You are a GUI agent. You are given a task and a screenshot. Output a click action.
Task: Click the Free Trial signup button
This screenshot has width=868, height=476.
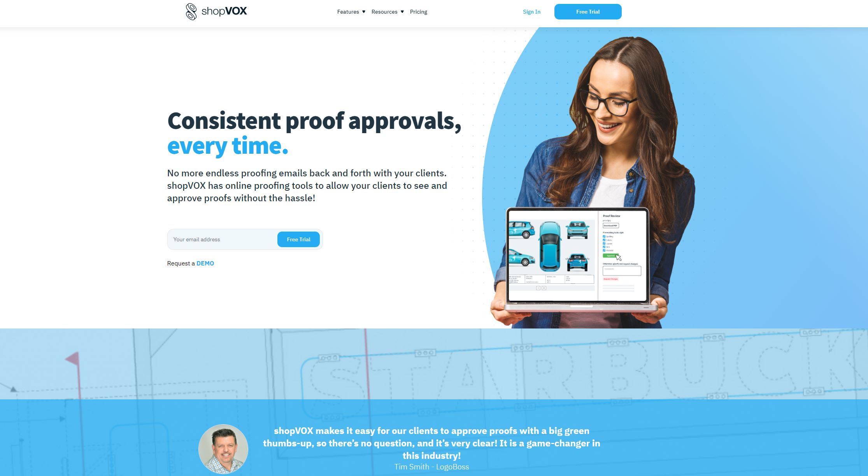(299, 239)
